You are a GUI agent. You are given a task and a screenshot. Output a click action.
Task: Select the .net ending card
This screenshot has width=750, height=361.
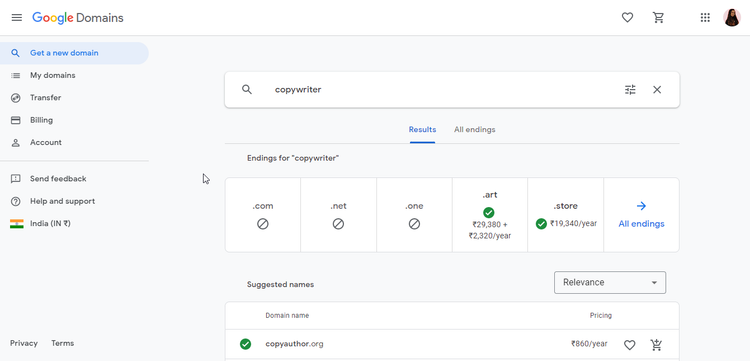tap(338, 215)
